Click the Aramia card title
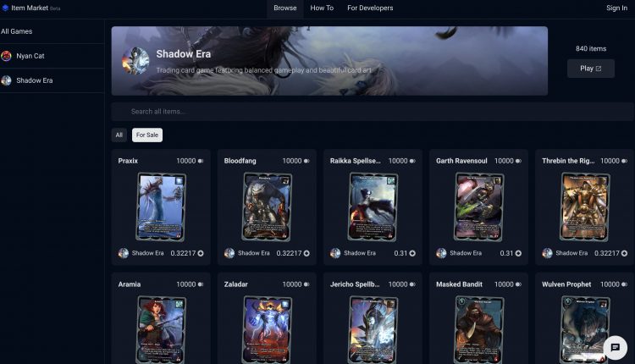Viewport: 635px width, 364px height. point(130,284)
